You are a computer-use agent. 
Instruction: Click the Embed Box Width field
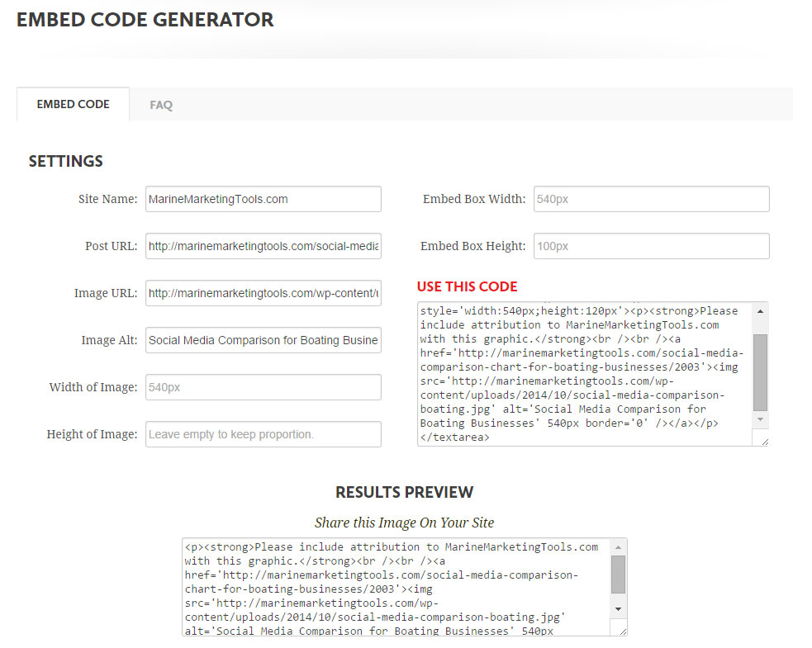[x=652, y=199]
